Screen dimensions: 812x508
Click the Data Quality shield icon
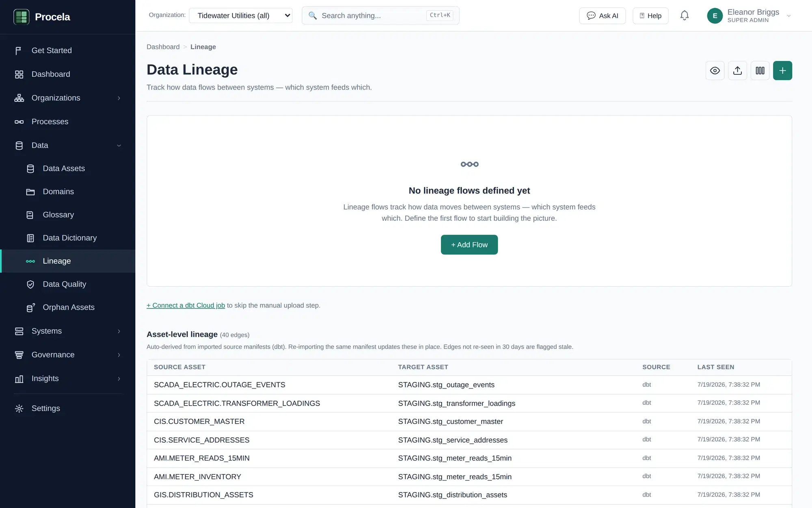(x=30, y=284)
